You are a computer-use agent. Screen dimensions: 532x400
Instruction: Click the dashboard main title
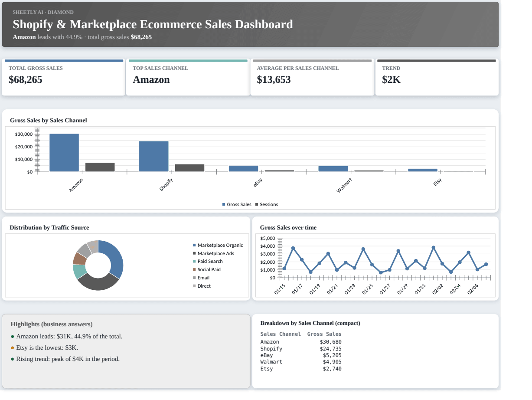point(153,24)
